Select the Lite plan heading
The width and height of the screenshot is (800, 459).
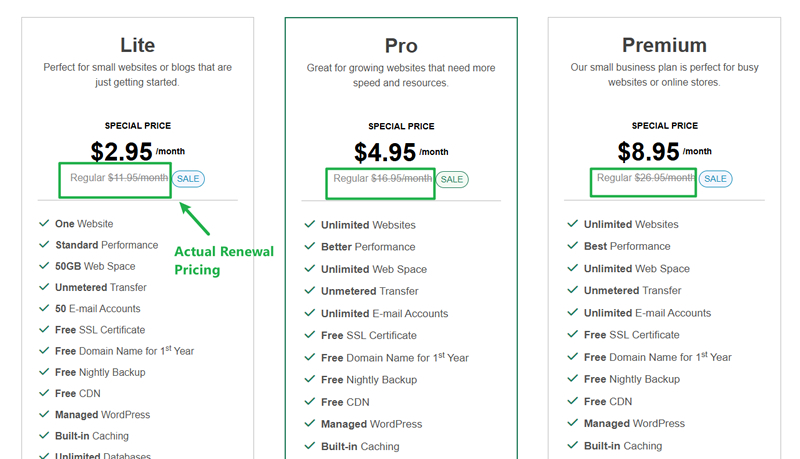pyautogui.click(x=138, y=45)
